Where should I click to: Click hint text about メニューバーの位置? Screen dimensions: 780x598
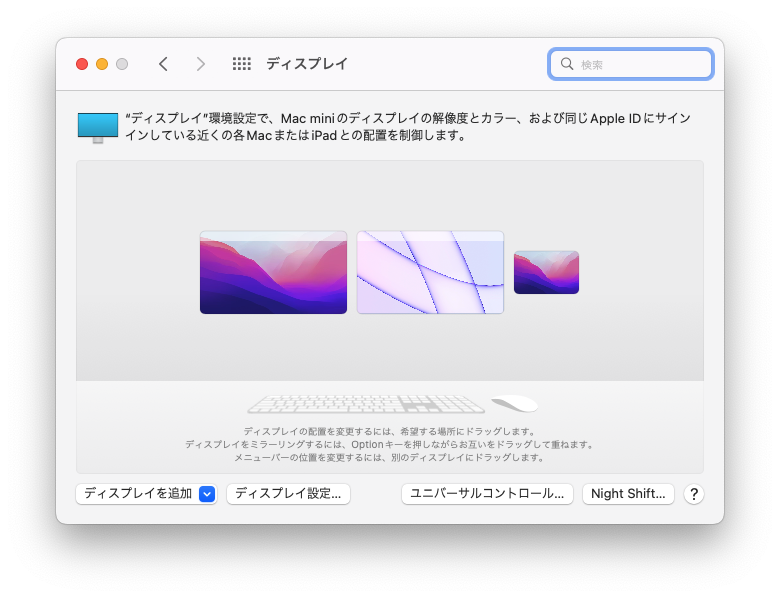(390, 457)
